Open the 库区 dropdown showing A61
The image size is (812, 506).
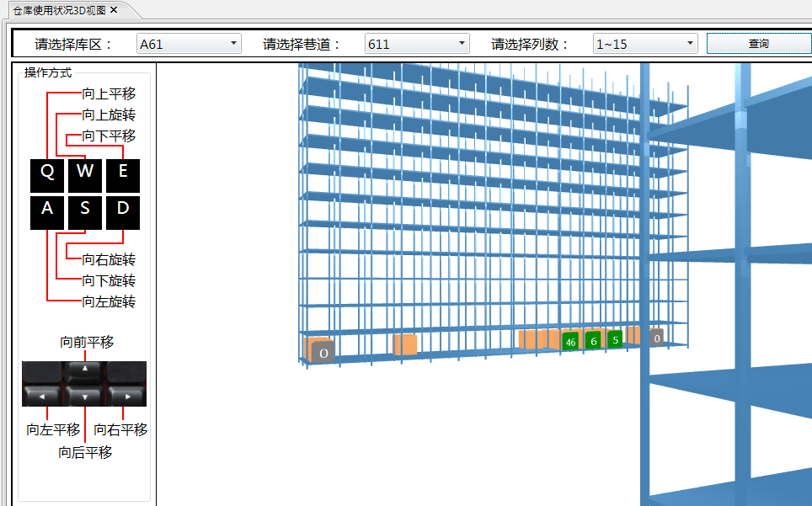[x=189, y=44]
